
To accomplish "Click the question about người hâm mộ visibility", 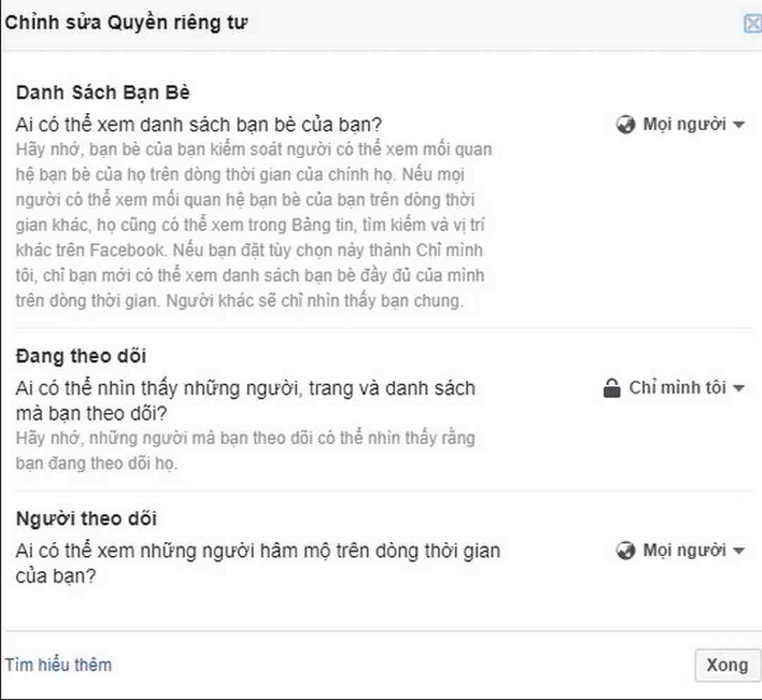I will click(x=258, y=563).
